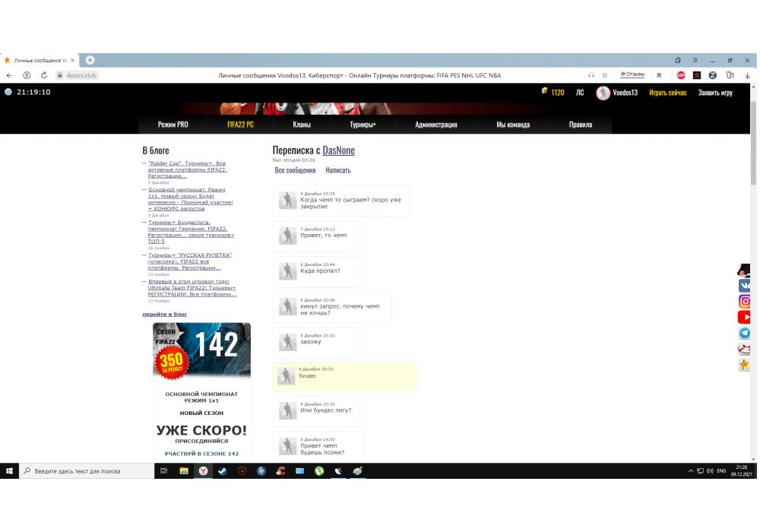The image size is (760, 532).
Task: Open the Telegram social sidebar icon
Action: tap(744, 333)
